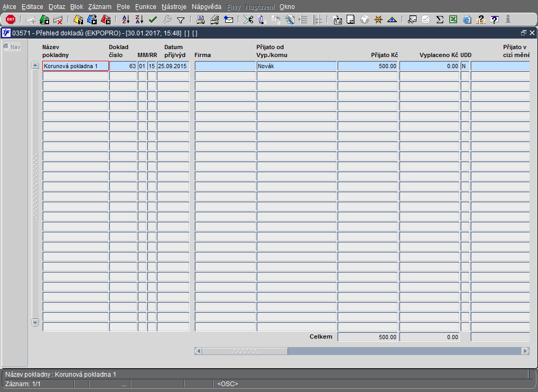The width and height of the screenshot is (538, 392).
Task: Open the Blok menu
Action: 77,7
